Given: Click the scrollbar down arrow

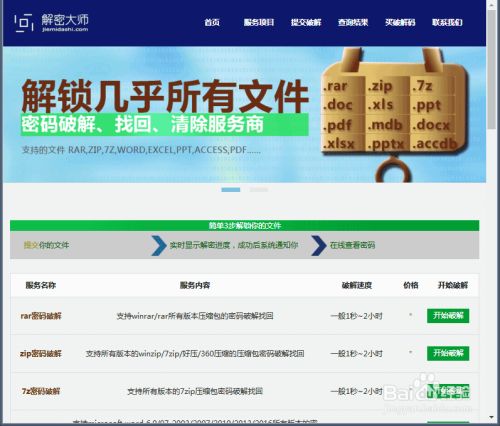Looking at the screenshot, I should click(x=492, y=417).
